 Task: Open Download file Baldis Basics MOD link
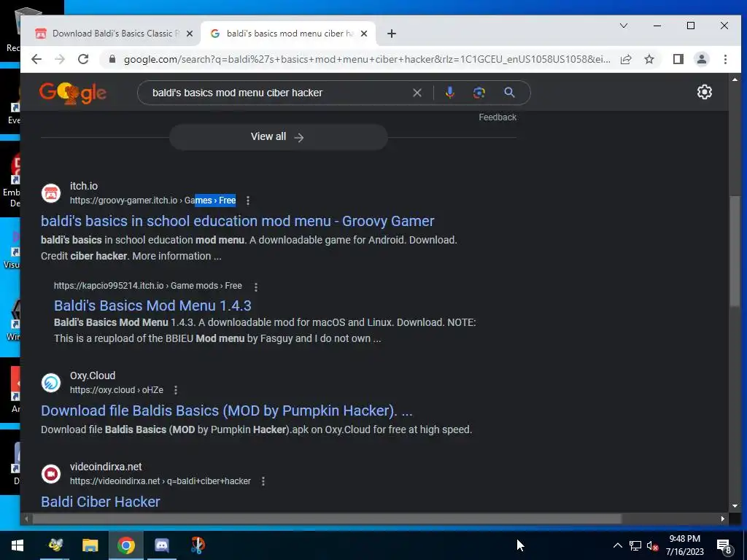coord(227,411)
